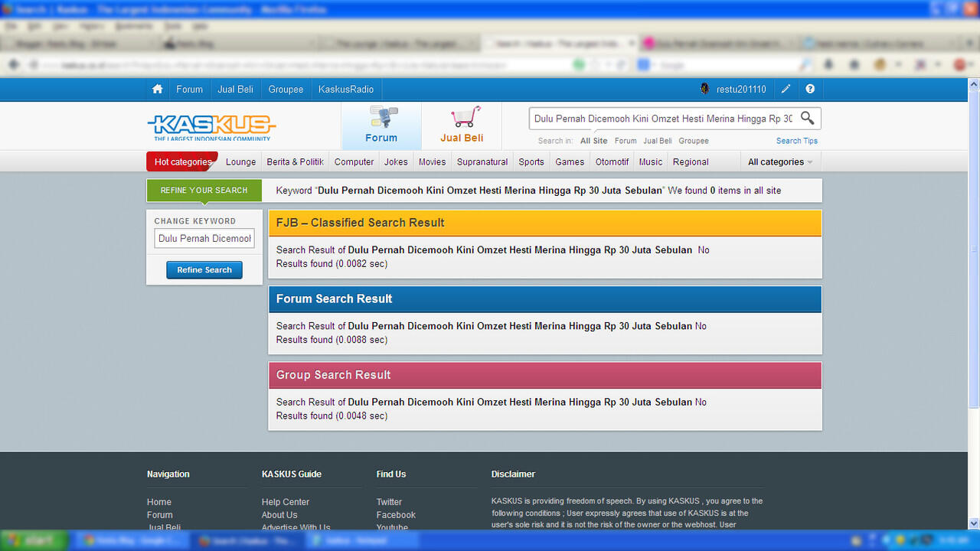Open the footer Forum link under Navigation
Screen dimensions: 980x551
pos(160,515)
